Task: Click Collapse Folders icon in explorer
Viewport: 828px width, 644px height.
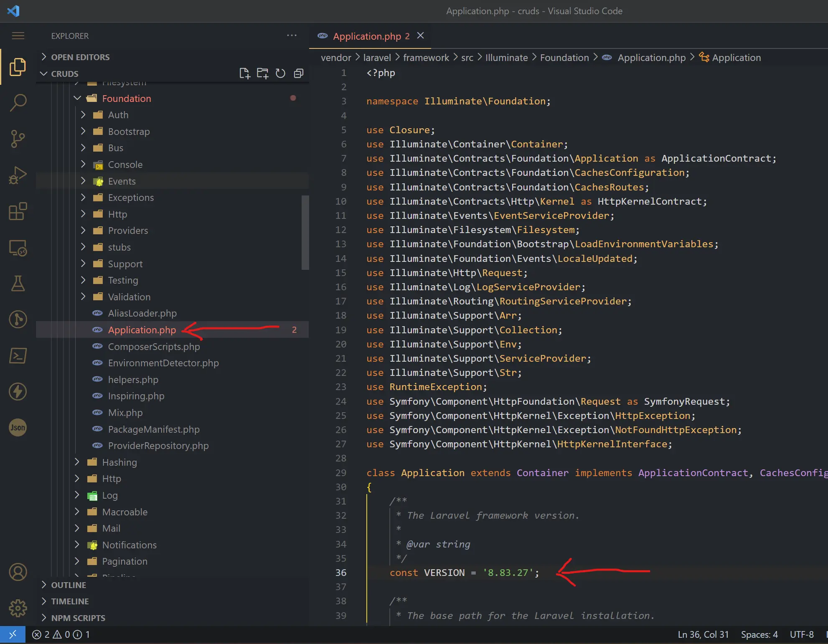Action: coord(298,74)
